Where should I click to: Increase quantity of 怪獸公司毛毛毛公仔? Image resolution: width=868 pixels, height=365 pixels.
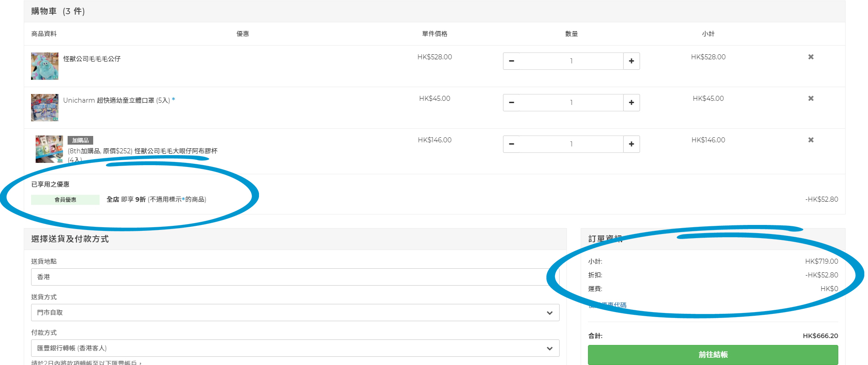coord(631,61)
